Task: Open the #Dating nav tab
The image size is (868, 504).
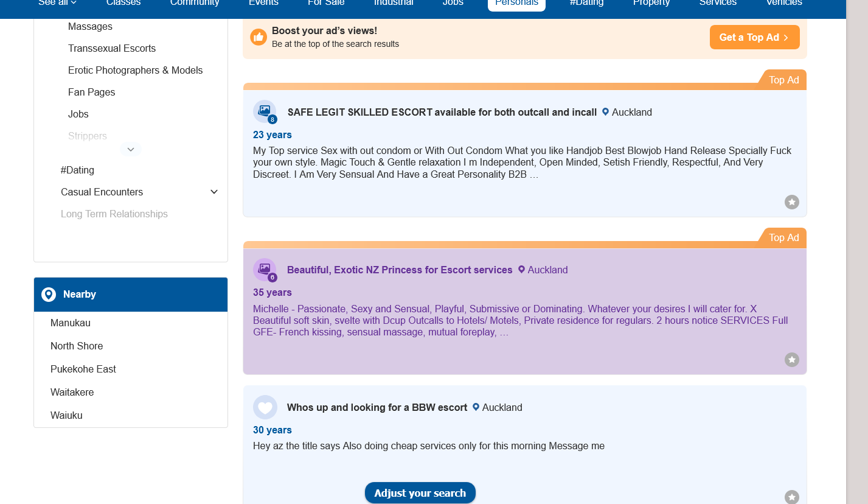Action: click(586, 2)
